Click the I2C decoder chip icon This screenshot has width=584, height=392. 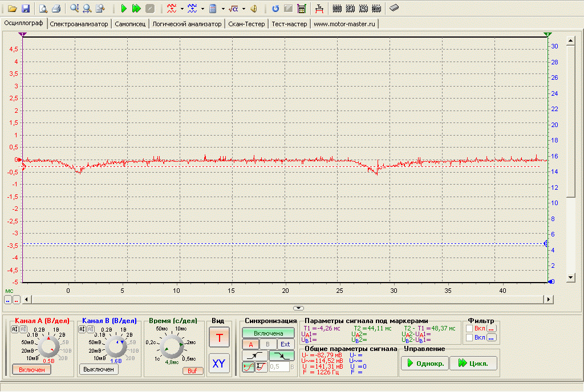point(363,9)
